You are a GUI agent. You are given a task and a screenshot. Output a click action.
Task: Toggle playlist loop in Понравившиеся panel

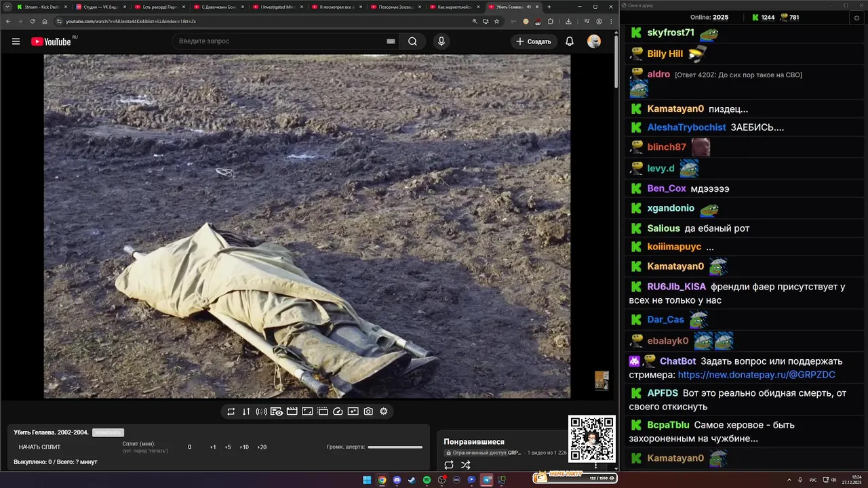(449, 465)
